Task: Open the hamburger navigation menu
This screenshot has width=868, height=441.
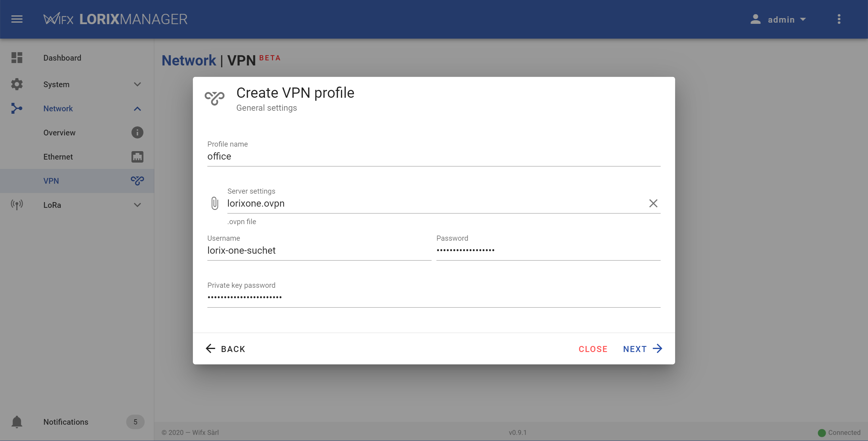Action: pyautogui.click(x=17, y=19)
